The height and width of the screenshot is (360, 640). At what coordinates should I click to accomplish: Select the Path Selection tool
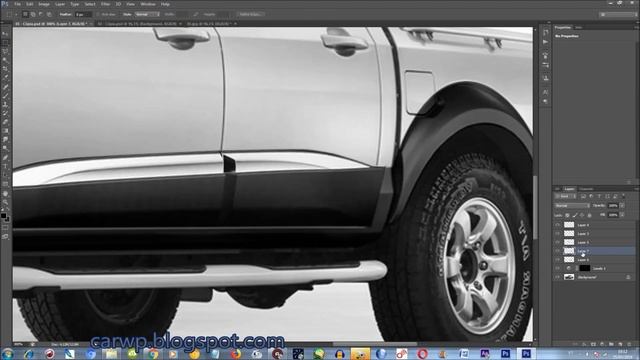pyautogui.click(x=5, y=175)
